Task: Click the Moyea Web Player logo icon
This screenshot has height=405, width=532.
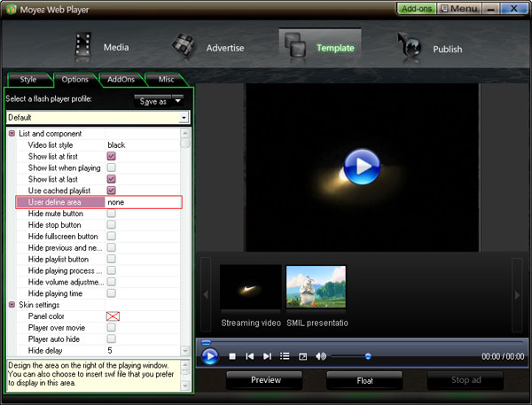Action: tap(11, 9)
